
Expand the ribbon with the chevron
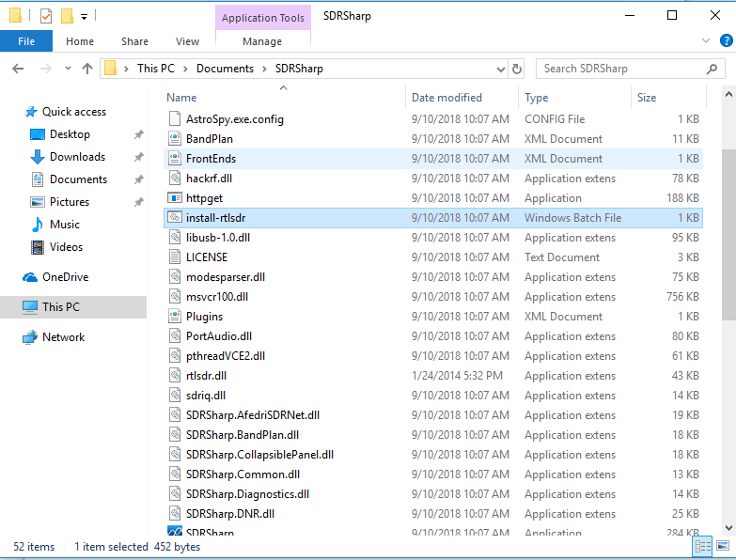click(706, 40)
